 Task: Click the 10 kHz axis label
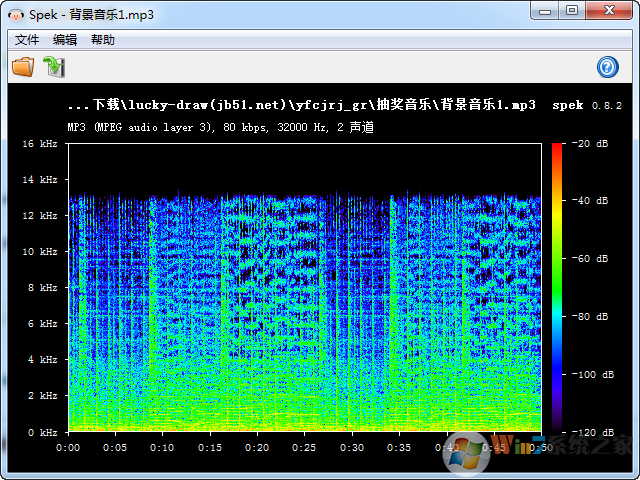pyautogui.click(x=40, y=251)
